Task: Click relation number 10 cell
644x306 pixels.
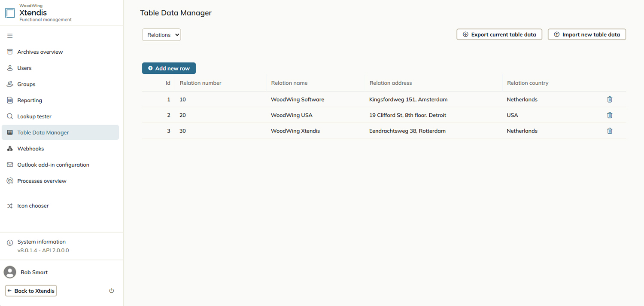Action: 183,99
